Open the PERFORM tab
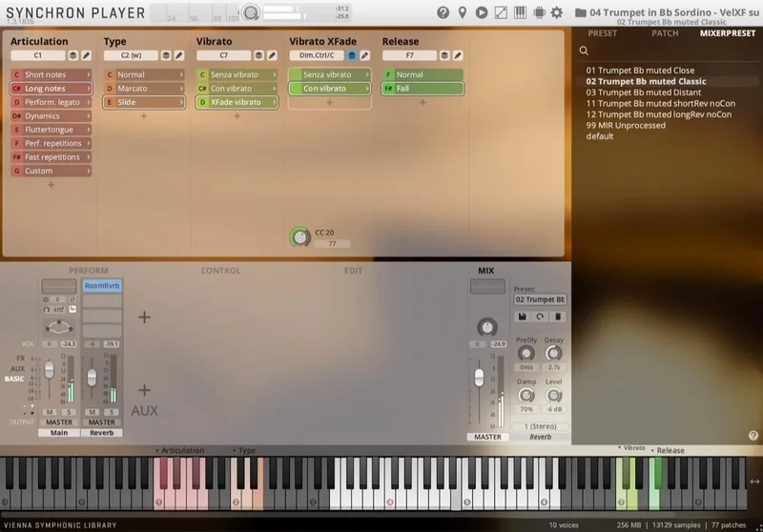Viewport: 763px width, 532px height. 89,271
